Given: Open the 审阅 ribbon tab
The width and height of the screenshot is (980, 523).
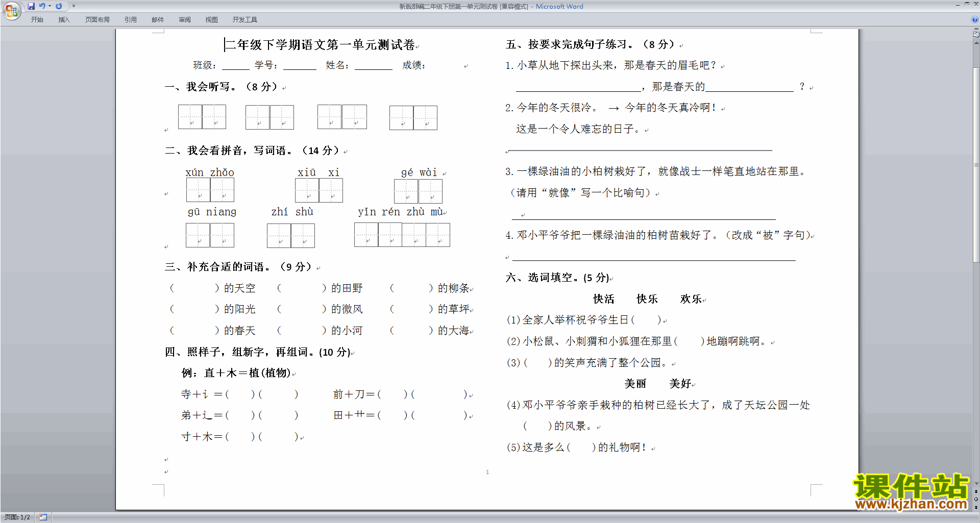Looking at the screenshot, I should click(185, 19).
